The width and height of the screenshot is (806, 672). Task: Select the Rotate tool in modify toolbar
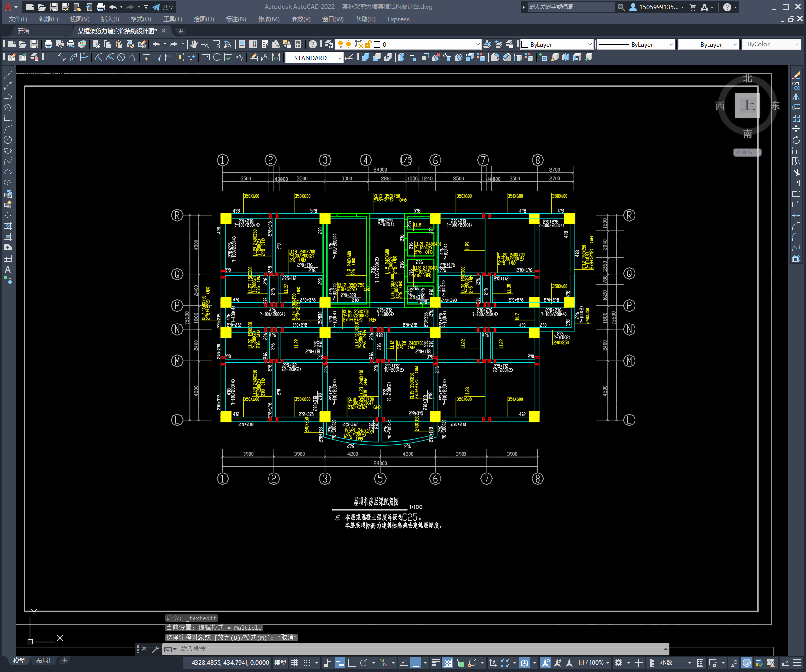(x=796, y=140)
